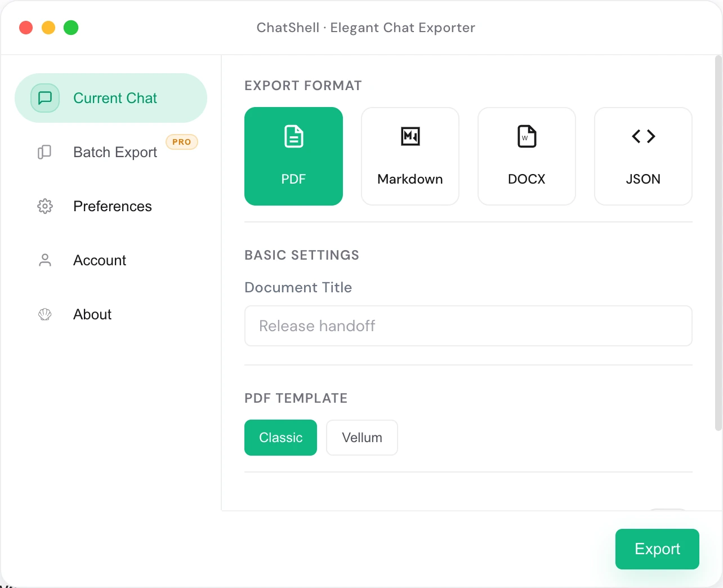This screenshot has height=588, width=723.
Task: Click the vertical scrollbar on the right
Action: (718, 243)
